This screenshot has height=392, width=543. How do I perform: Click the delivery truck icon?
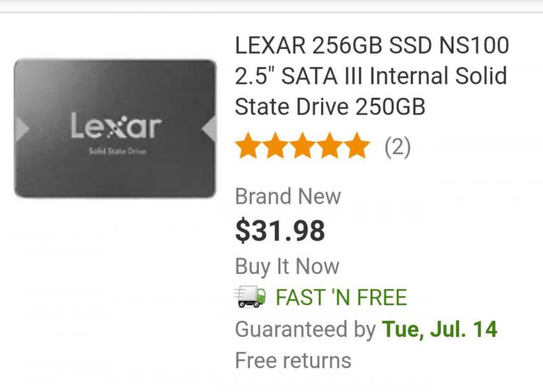click(250, 297)
